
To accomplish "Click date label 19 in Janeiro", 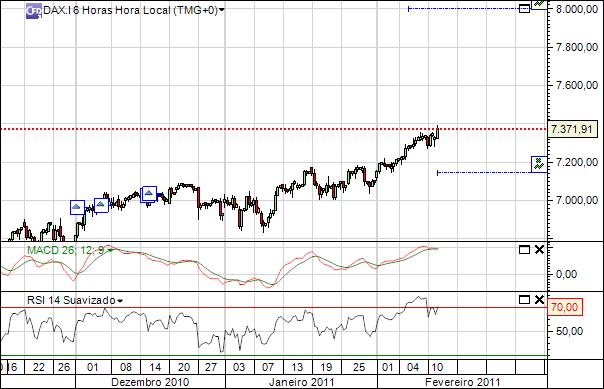I will pos(326,367).
